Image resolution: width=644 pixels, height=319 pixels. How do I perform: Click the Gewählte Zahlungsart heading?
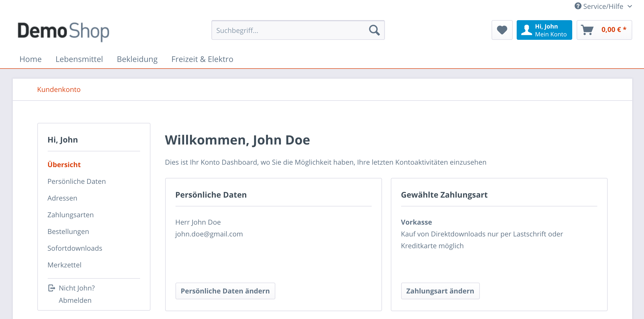(x=444, y=195)
